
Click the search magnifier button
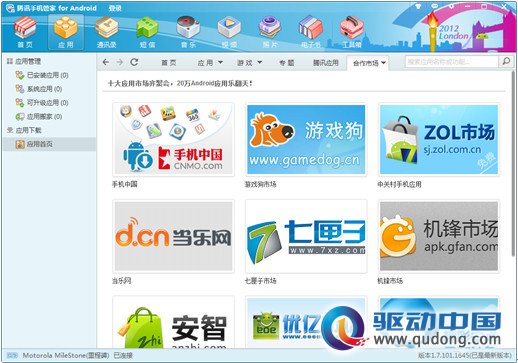click(x=506, y=61)
